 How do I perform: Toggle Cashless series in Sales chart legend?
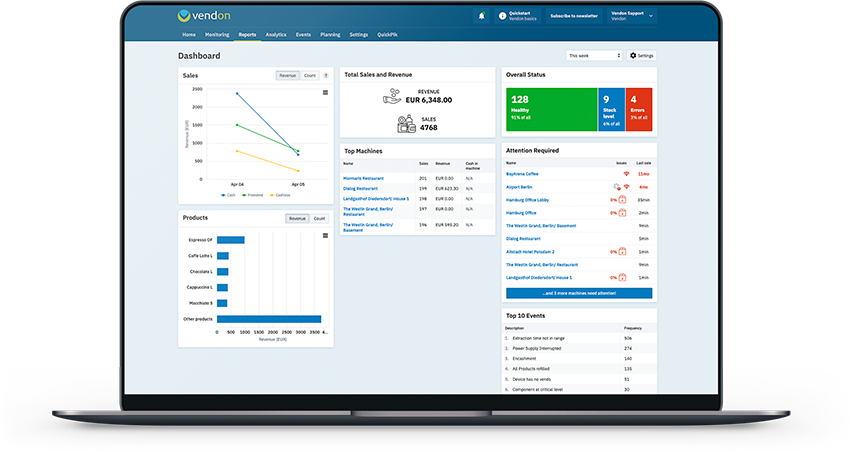point(280,195)
